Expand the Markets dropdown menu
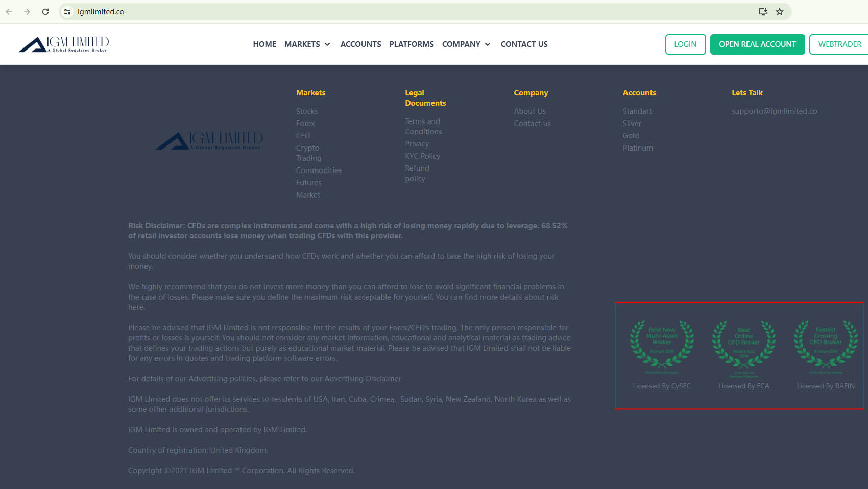The image size is (868, 489). 307,44
